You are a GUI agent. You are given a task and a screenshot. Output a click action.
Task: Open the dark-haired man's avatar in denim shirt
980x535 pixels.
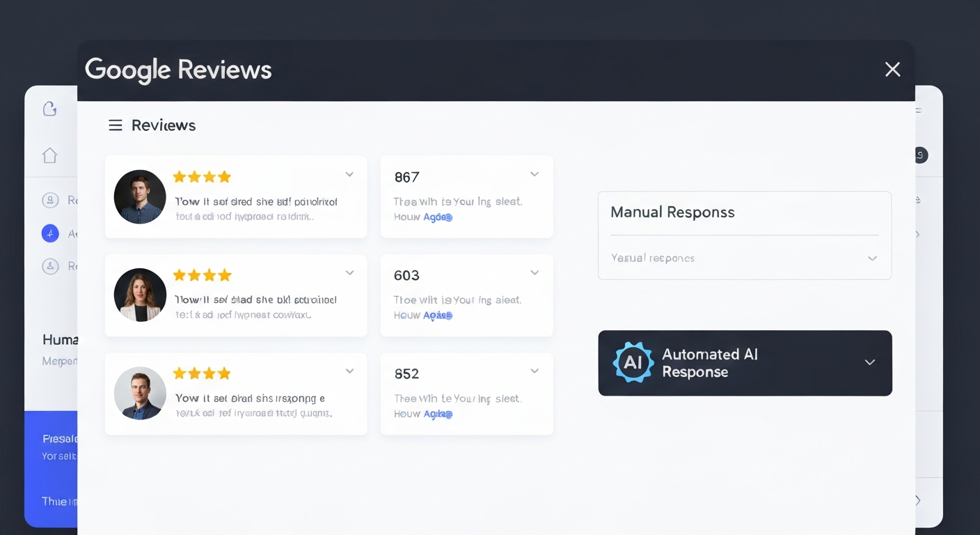coord(140,196)
